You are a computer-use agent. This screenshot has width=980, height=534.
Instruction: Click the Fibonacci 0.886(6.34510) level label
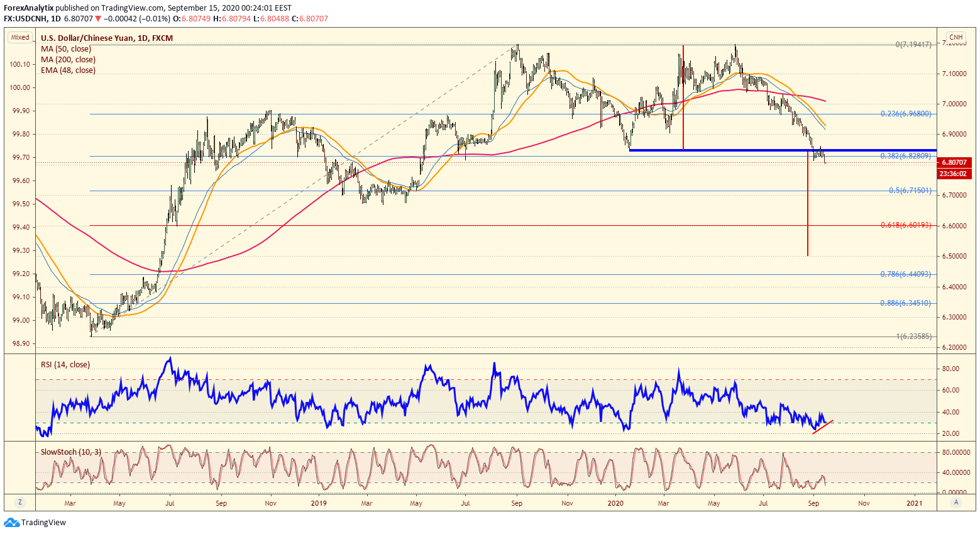point(906,303)
